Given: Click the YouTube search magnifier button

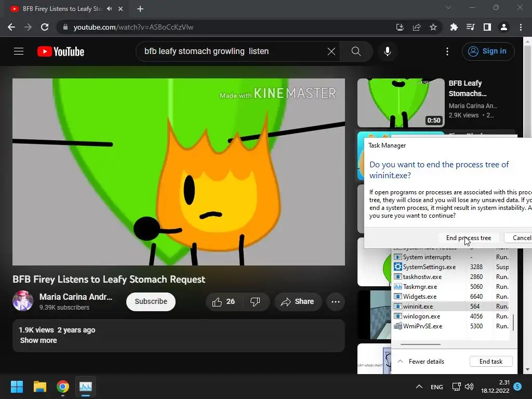Looking at the screenshot, I should (356, 51).
